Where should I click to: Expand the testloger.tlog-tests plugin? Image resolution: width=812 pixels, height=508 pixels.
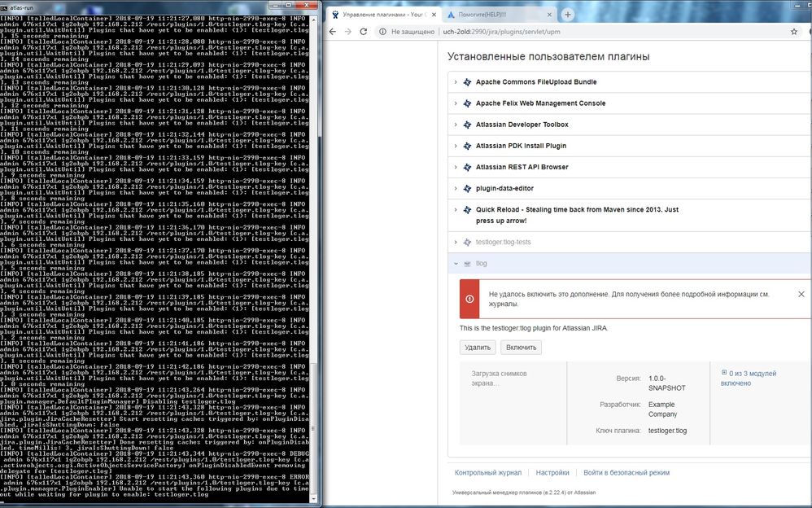pyautogui.click(x=456, y=242)
